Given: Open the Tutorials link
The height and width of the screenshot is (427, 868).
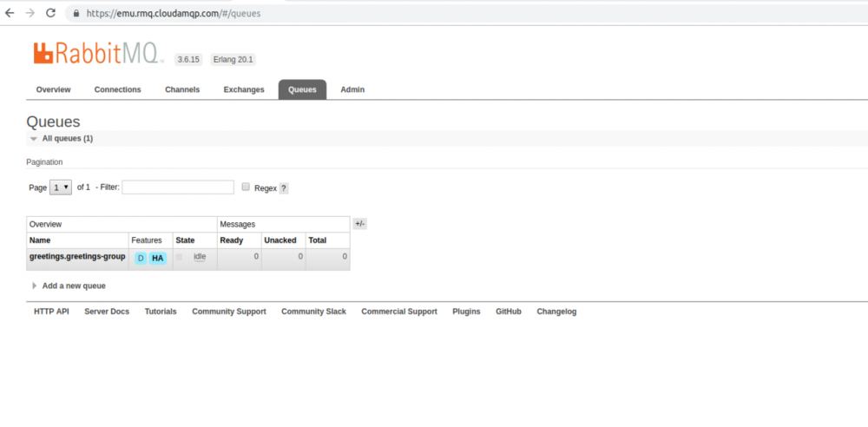Looking at the screenshot, I should point(161,312).
